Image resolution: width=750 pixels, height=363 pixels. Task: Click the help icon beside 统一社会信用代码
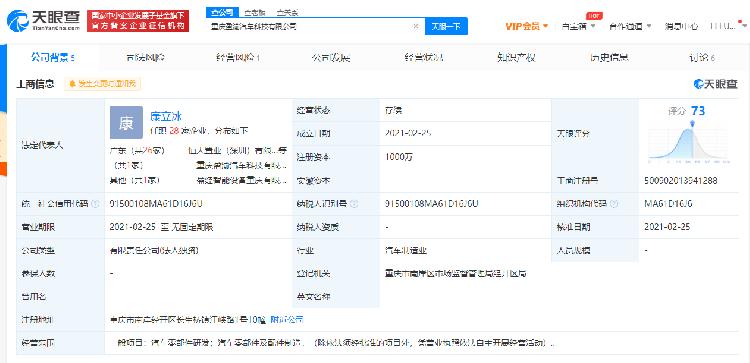[x=95, y=204]
